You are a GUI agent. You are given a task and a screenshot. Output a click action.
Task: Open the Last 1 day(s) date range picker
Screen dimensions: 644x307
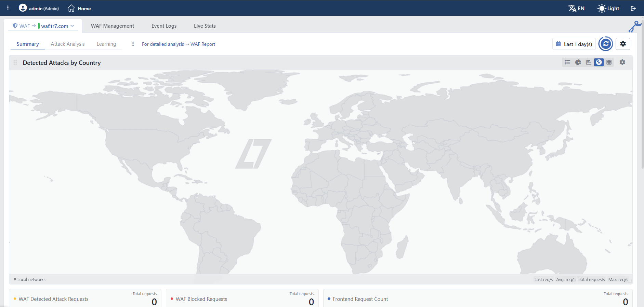(x=574, y=44)
